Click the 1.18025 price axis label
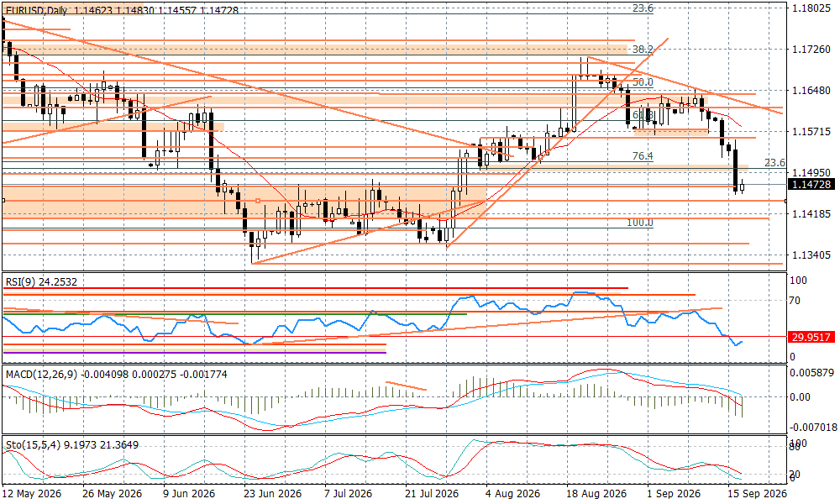This screenshot has width=840, height=504. [x=811, y=8]
